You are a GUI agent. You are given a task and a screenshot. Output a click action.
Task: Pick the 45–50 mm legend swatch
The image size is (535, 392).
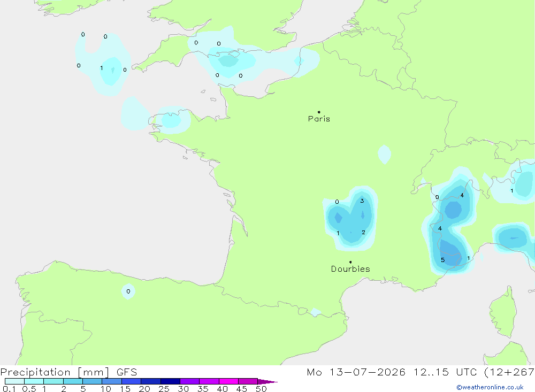coord(248,381)
